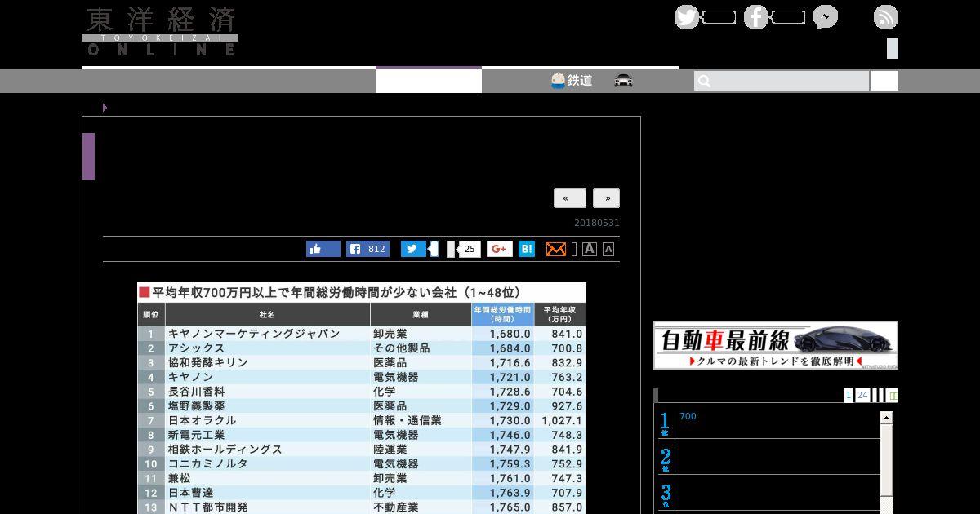
Task: Click the 業種 column header
Action: click(x=421, y=314)
